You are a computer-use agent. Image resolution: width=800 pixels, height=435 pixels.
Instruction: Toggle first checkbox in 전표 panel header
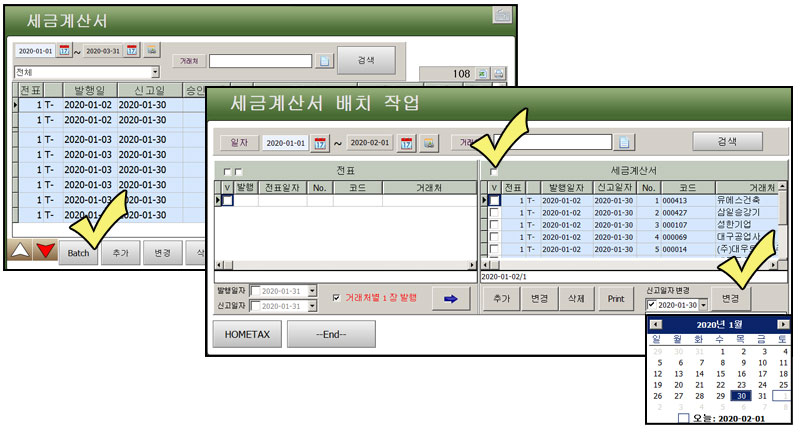[227, 172]
